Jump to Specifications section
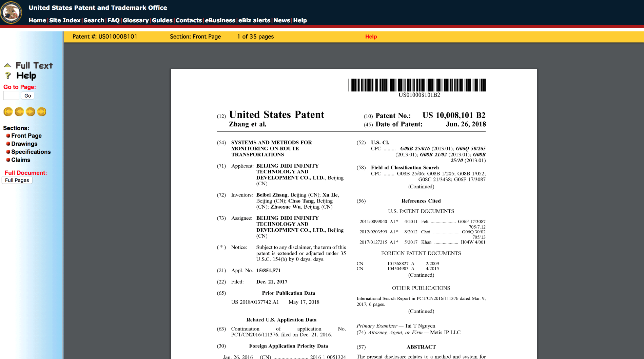The width and height of the screenshot is (644, 359). (31, 152)
